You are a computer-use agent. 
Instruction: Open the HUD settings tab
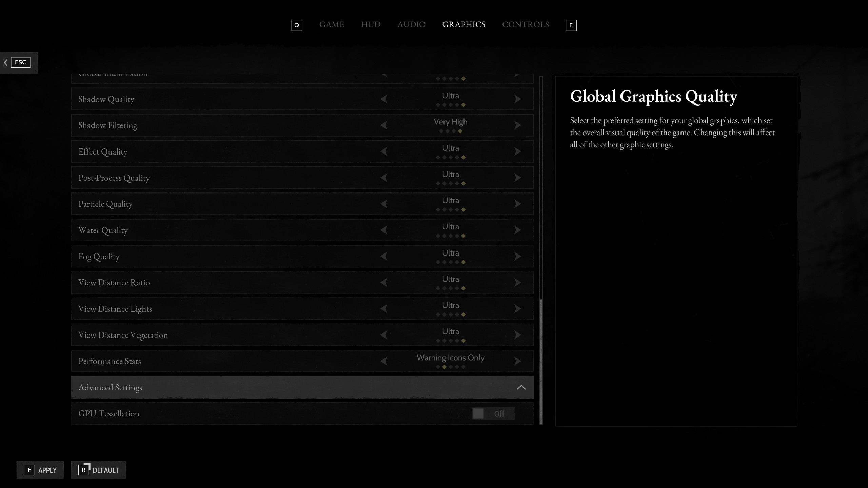[371, 25]
